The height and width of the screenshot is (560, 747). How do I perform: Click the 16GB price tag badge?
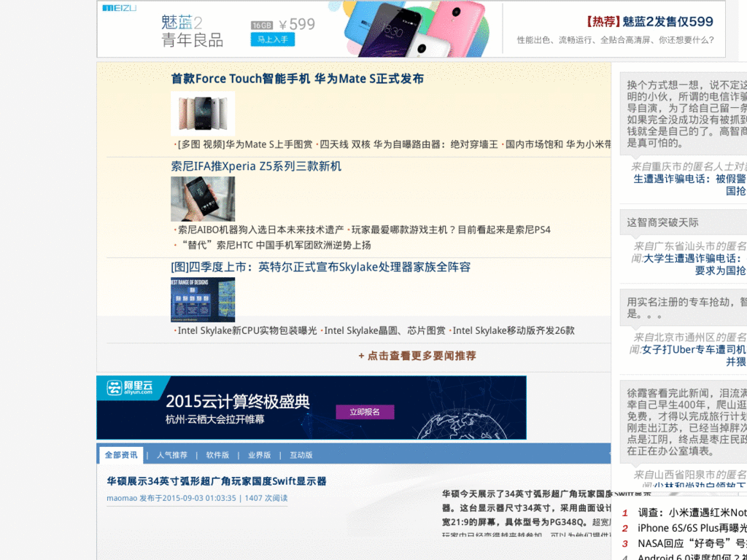click(x=261, y=24)
